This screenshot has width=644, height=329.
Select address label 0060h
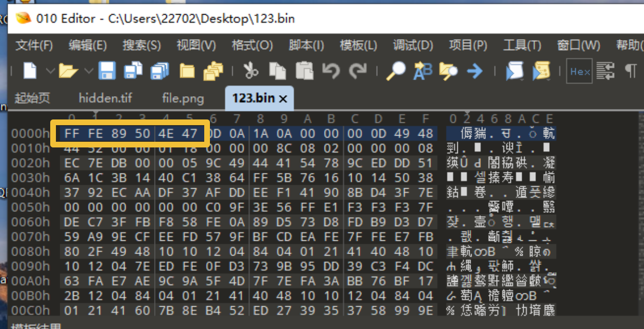pyautogui.click(x=30, y=222)
